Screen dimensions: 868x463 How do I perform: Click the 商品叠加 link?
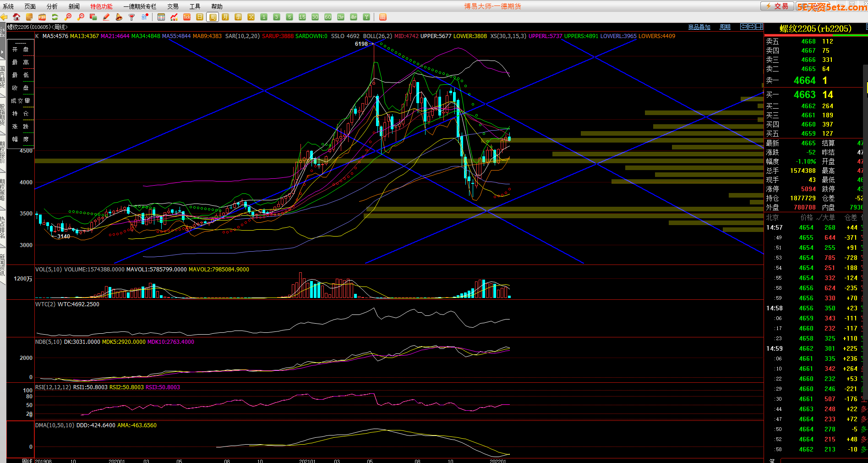pos(699,27)
